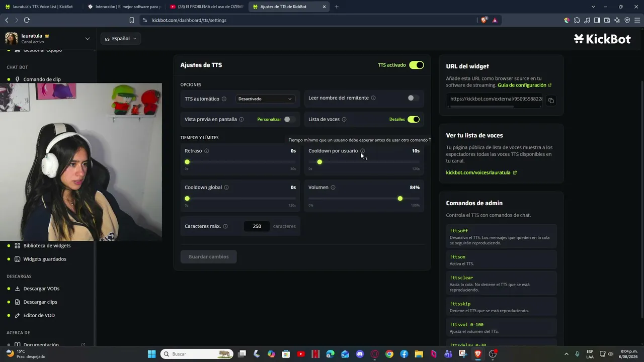The height and width of the screenshot is (362, 644).
Task: Open Google Chrome from the taskbar
Action: click(389, 354)
